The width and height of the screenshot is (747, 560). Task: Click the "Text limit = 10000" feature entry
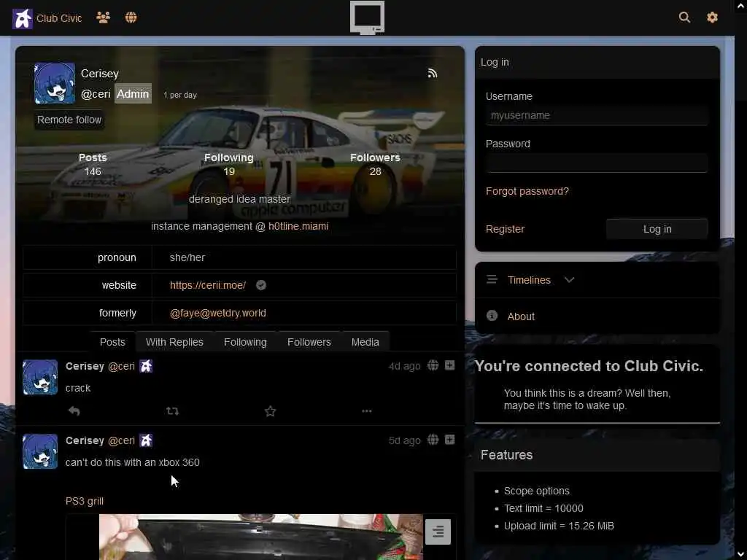(543, 508)
